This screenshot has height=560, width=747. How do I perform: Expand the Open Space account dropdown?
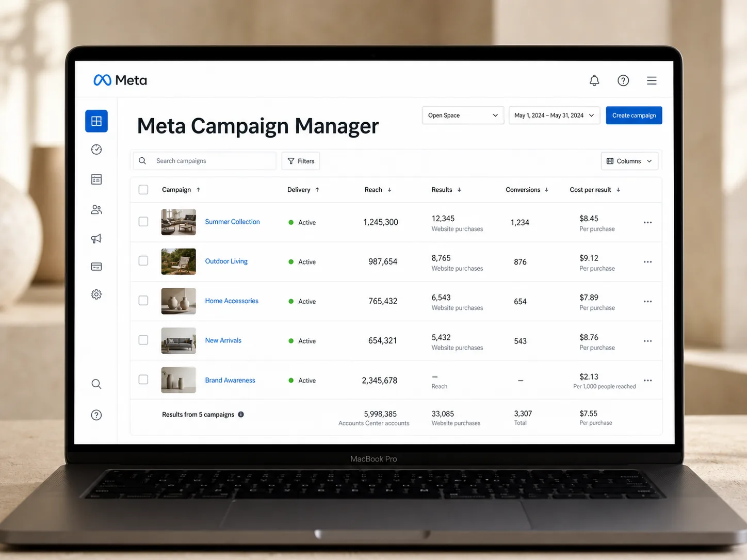click(x=463, y=116)
